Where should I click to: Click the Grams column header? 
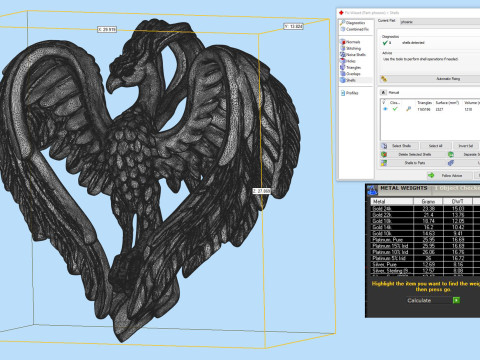(428, 201)
